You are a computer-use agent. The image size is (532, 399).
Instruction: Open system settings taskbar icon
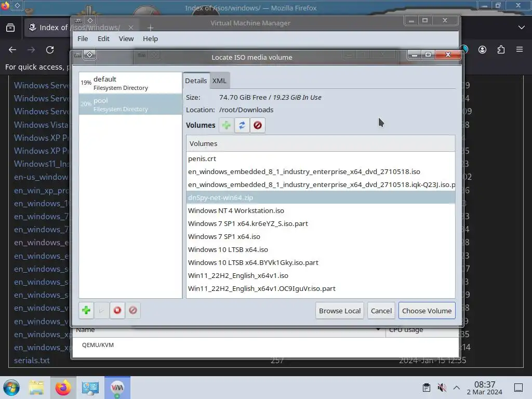(x=90, y=388)
